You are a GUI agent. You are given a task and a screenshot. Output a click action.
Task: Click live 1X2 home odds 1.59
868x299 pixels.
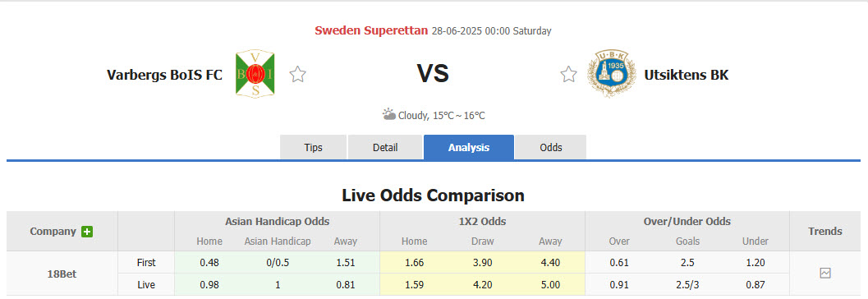point(414,285)
